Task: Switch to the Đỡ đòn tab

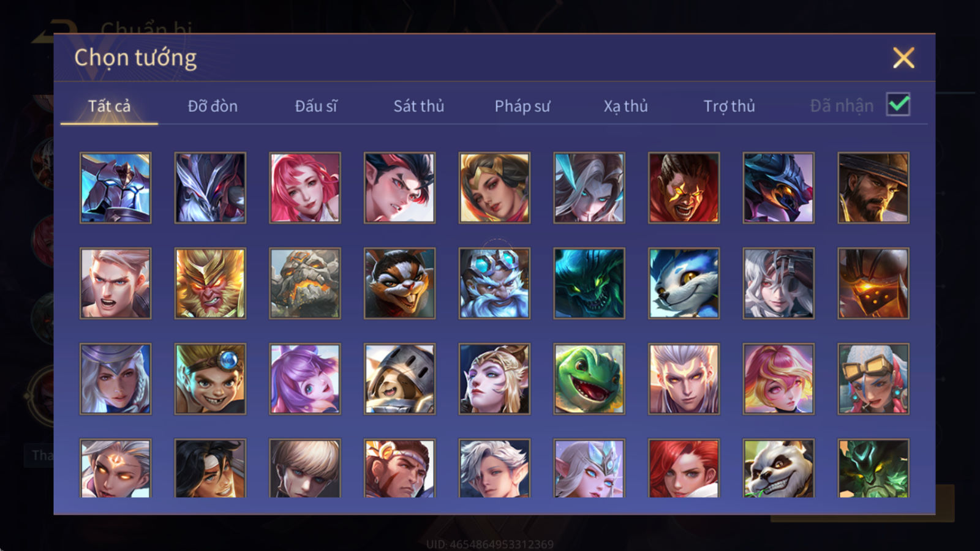Action: [213, 106]
